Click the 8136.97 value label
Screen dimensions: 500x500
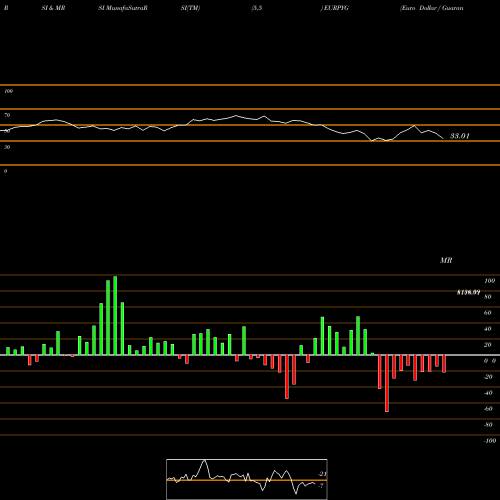(468, 292)
